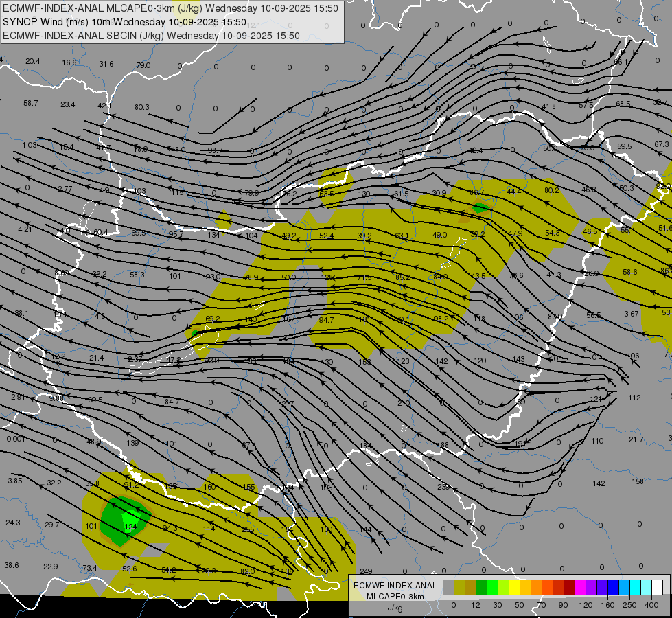Click the map value 54.3
672x618 pixels.
tap(553, 233)
